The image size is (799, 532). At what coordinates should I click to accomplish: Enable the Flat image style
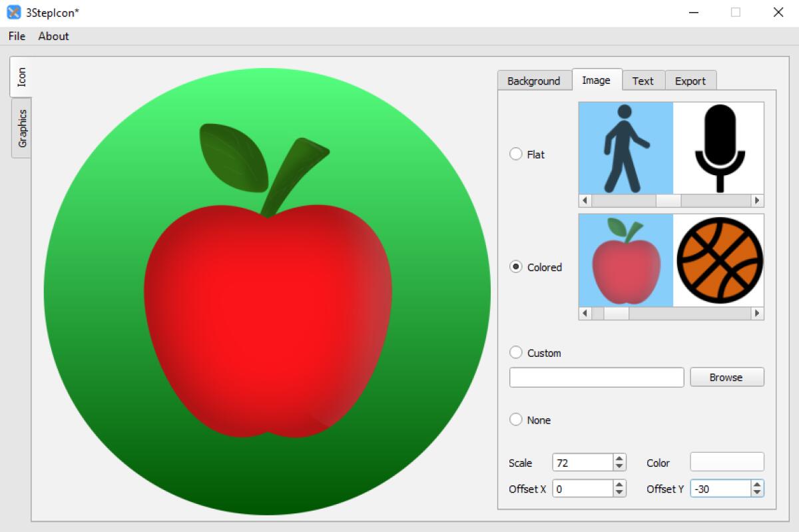(515, 154)
